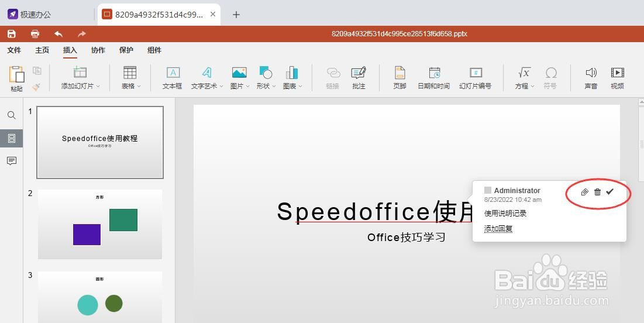Click the 日期和时间 icon
Viewport: 644px width, 323px height.
(434, 73)
